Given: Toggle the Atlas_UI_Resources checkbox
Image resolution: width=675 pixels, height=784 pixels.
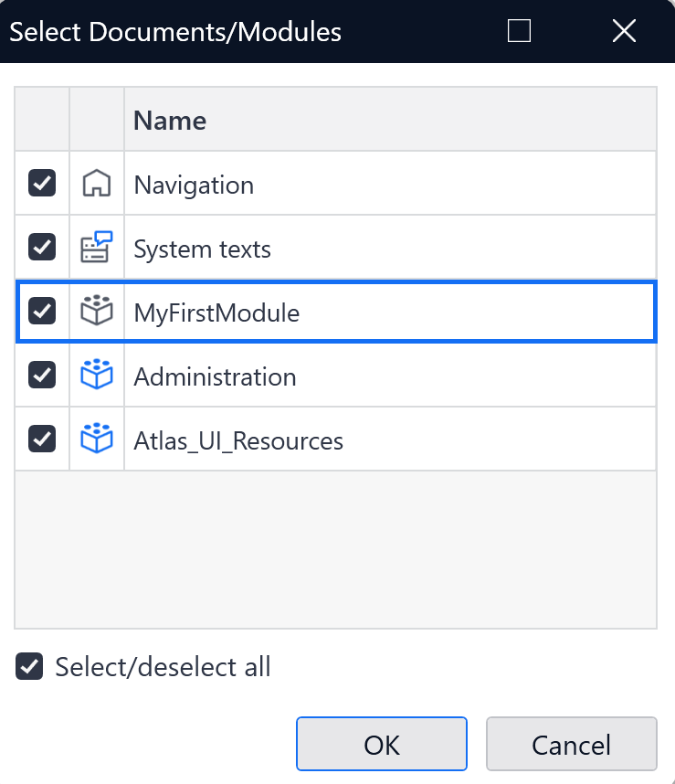Looking at the screenshot, I should pyautogui.click(x=41, y=439).
